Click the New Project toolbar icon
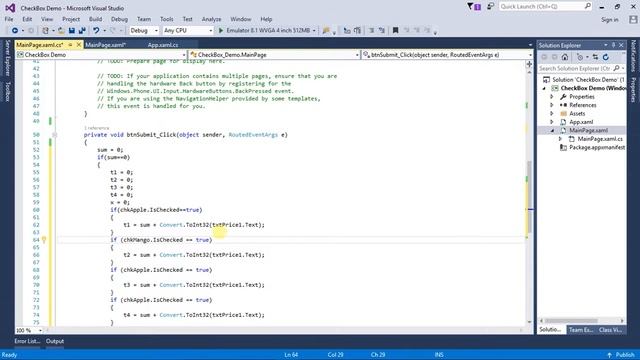 (x=46, y=31)
